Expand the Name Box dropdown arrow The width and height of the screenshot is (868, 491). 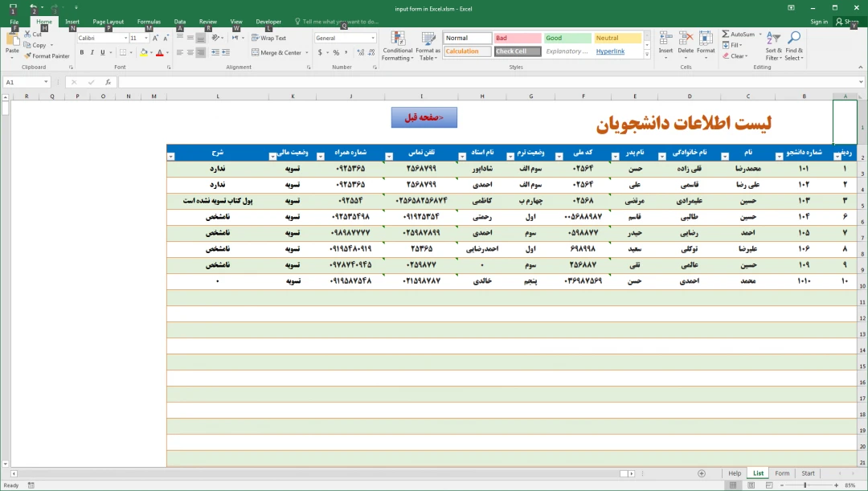click(x=46, y=82)
